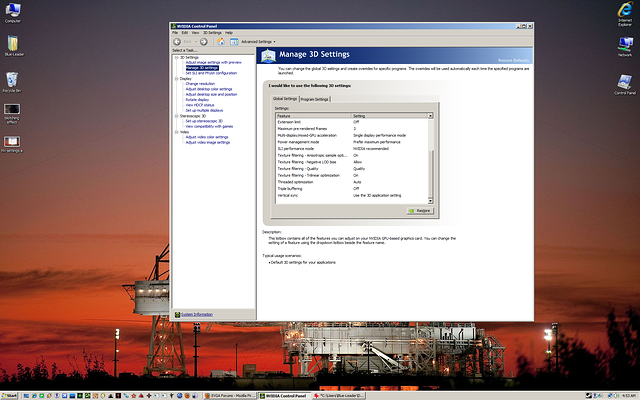
Task: Open the System Information link
Action: (196, 314)
